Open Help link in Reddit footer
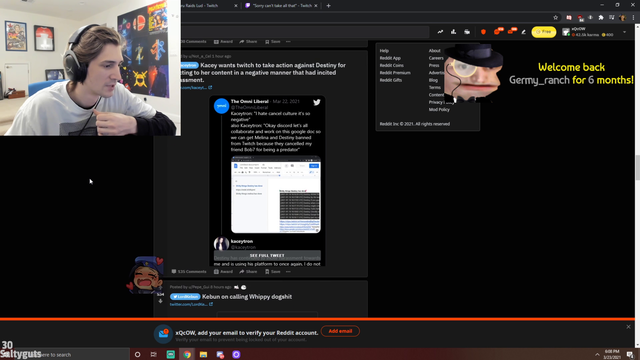The width and height of the screenshot is (640, 360). [x=384, y=51]
